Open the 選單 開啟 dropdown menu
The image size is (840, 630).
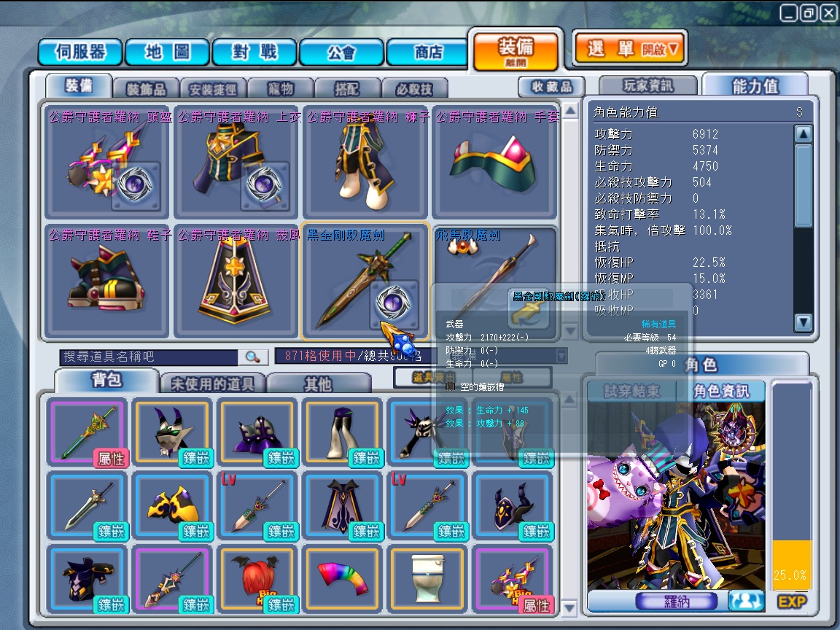[630, 50]
